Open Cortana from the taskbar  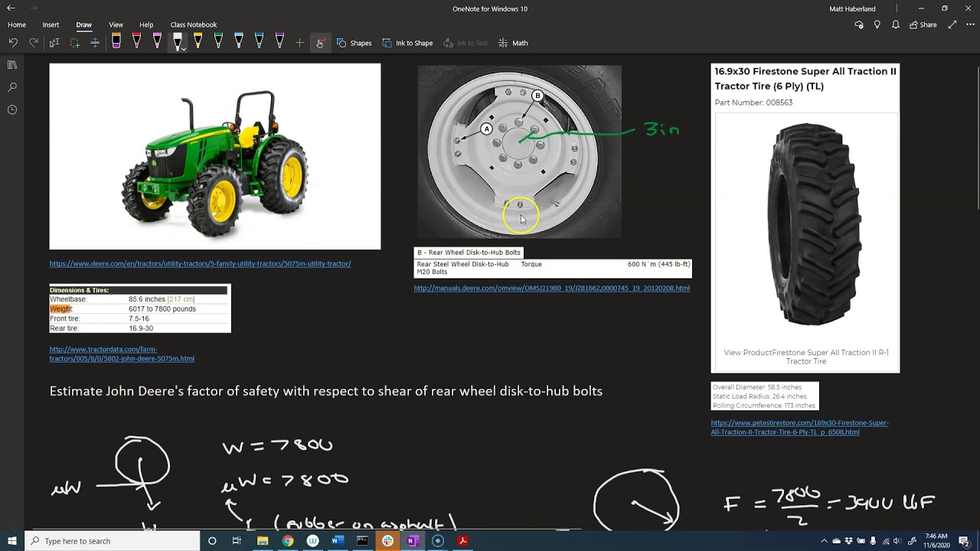pyautogui.click(x=213, y=541)
